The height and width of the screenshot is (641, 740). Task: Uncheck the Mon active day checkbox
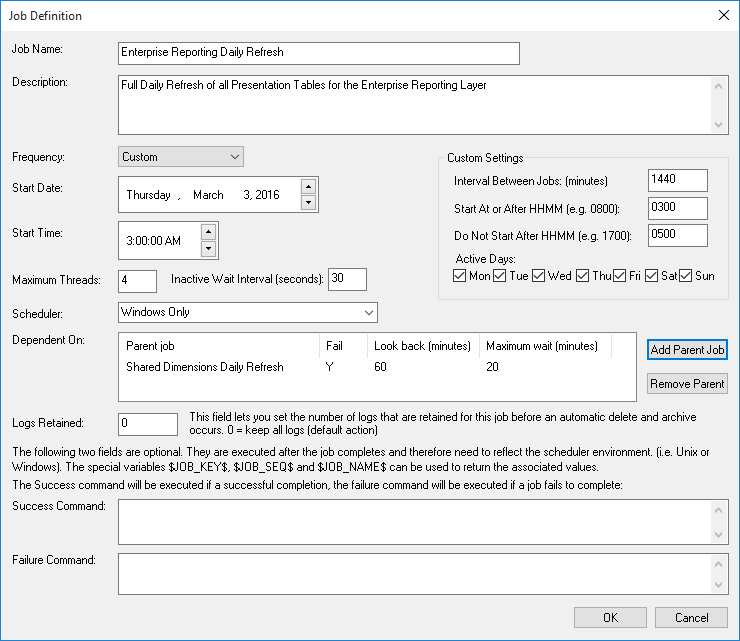click(x=459, y=276)
